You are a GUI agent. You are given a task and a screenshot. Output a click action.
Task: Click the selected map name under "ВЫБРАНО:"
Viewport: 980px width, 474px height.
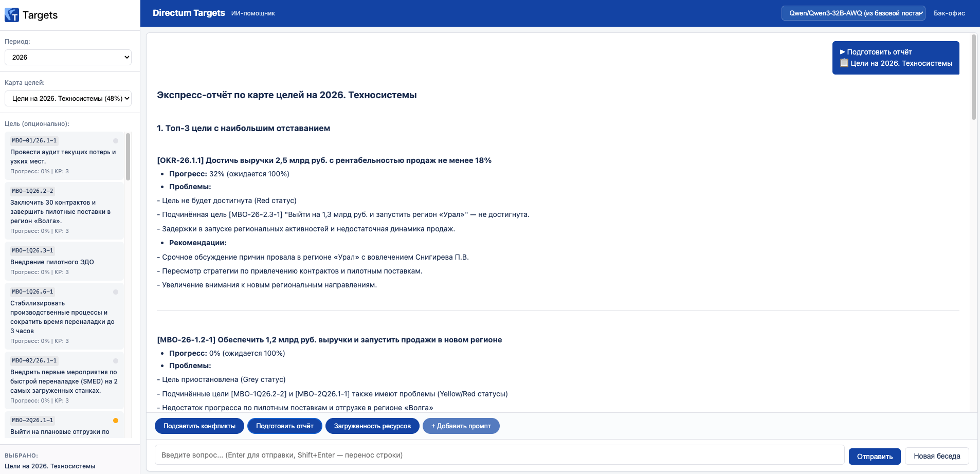[x=50, y=466]
